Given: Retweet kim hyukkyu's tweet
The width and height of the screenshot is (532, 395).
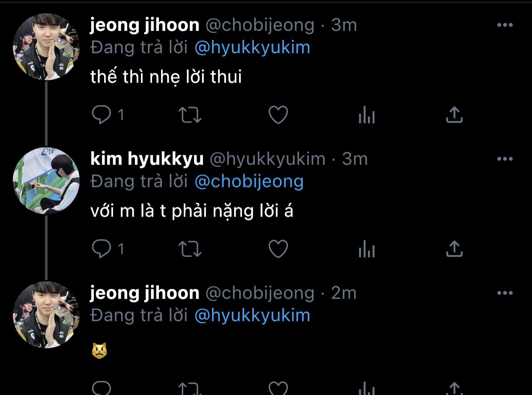Looking at the screenshot, I should point(190,248).
